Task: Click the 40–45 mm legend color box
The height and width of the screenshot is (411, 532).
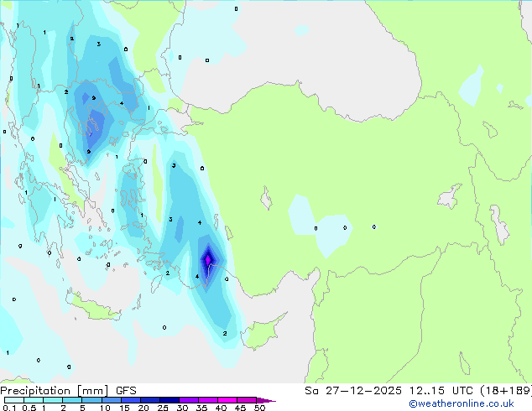Action: pyautogui.click(x=227, y=400)
